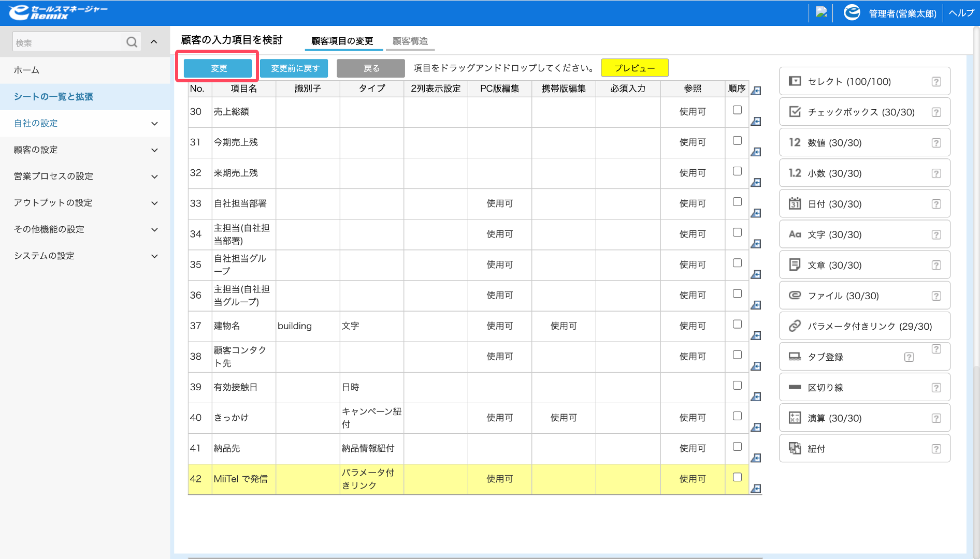
Task: Tick the 順序 checkbox for 42 MiiTel で発信
Action: (x=737, y=477)
